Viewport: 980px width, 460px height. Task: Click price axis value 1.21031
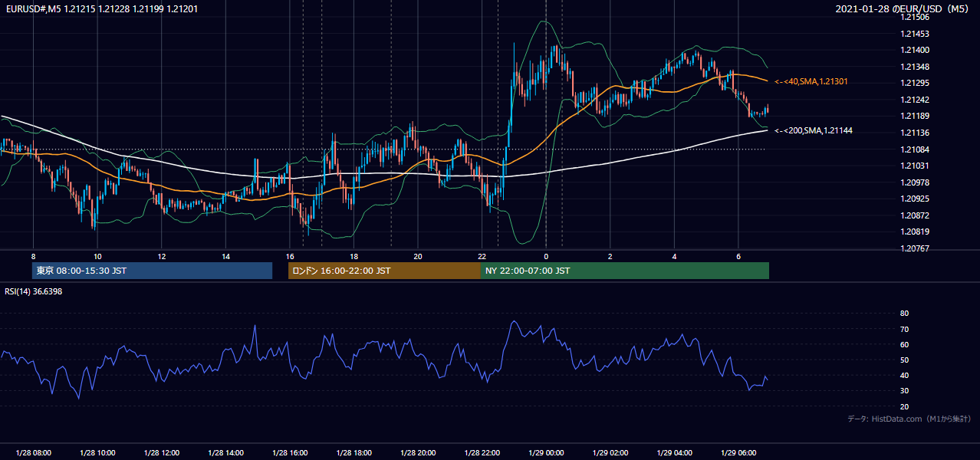pyautogui.click(x=915, y=166)
